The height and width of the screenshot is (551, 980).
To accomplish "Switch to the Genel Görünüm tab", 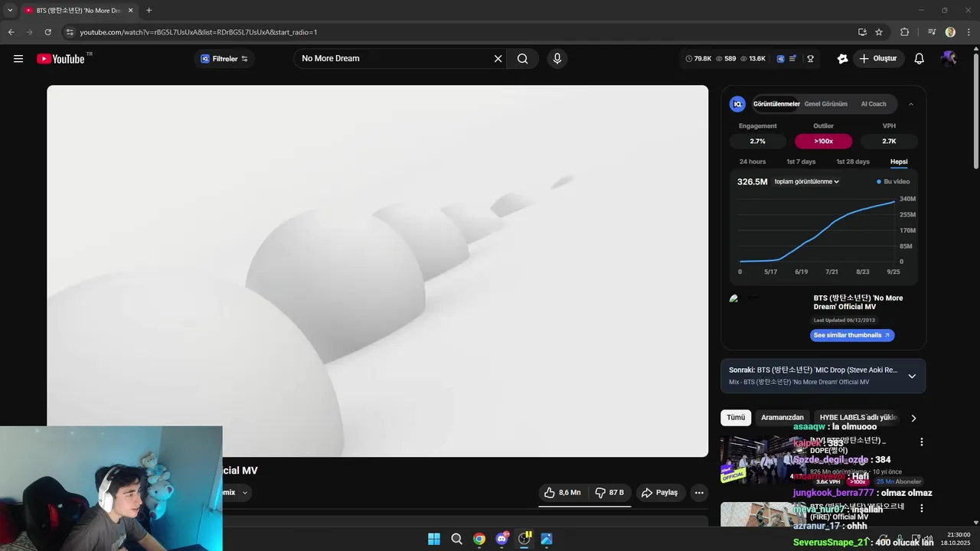I will point(825,104).
